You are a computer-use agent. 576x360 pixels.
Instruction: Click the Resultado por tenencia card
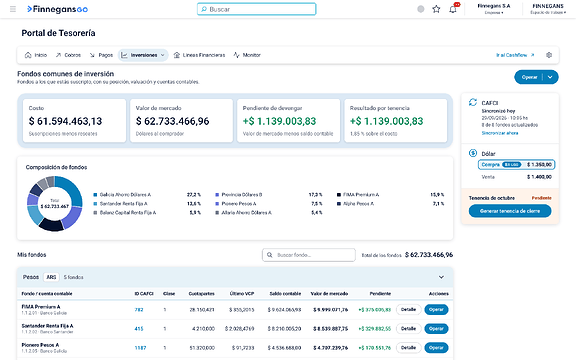pyautogui.click(x=396, y=120)
